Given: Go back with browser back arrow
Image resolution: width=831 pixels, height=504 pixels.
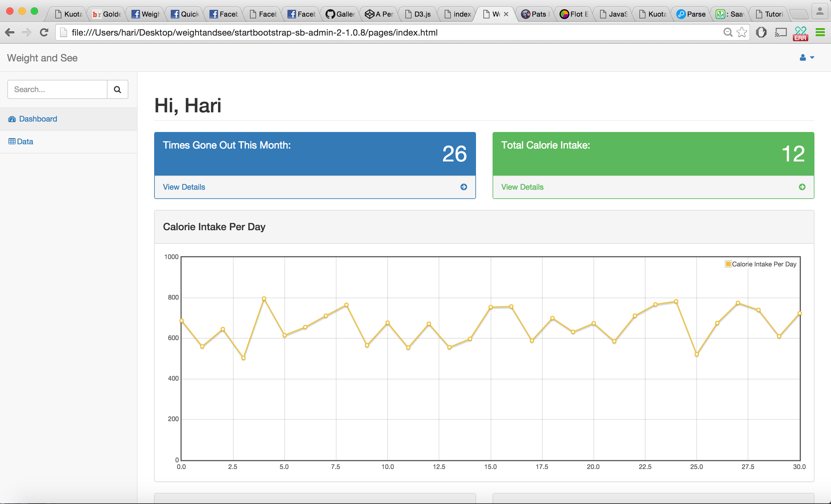Looking at the screenshot, I should pos(10,33).
